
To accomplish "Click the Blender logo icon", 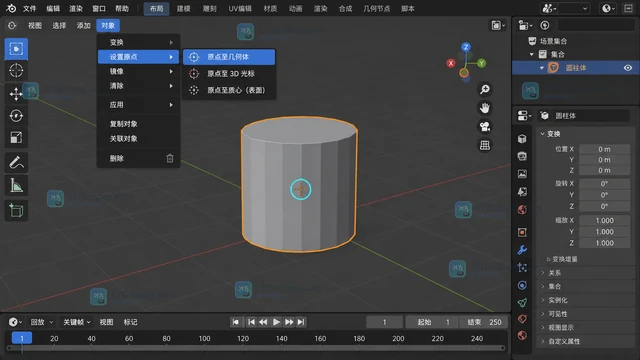I will (11, 8).
